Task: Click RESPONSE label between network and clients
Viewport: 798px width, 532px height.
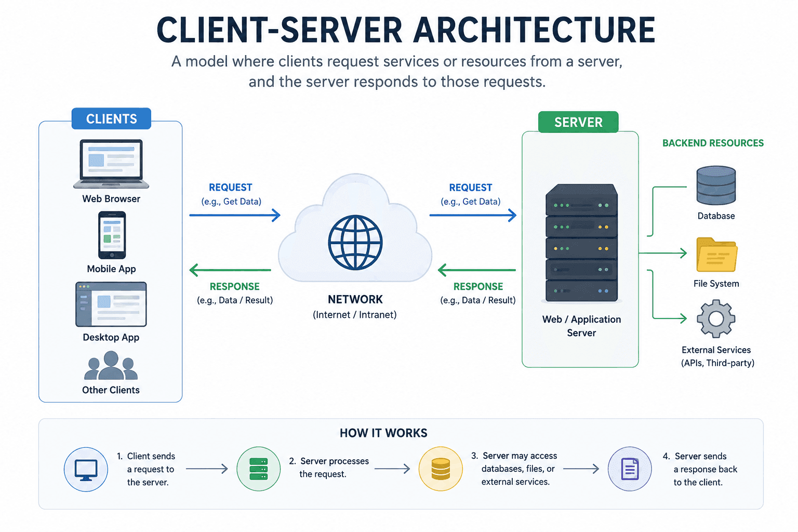Action: pos(235,286)
